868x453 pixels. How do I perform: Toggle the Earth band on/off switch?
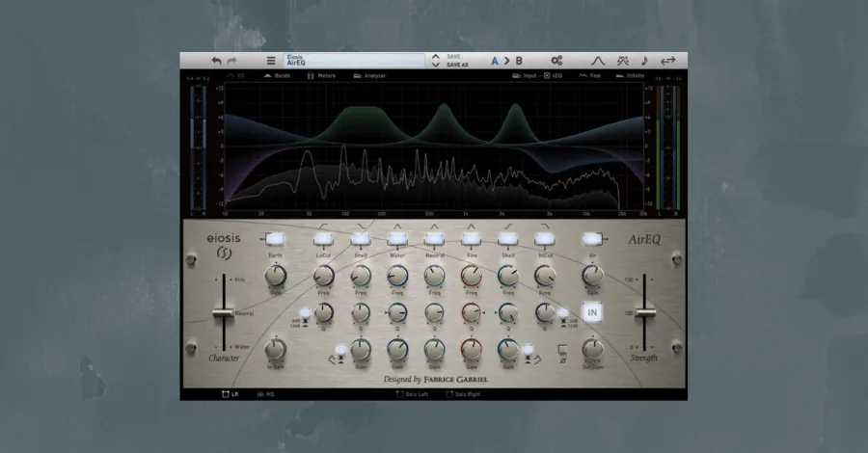tap(275, 239)
